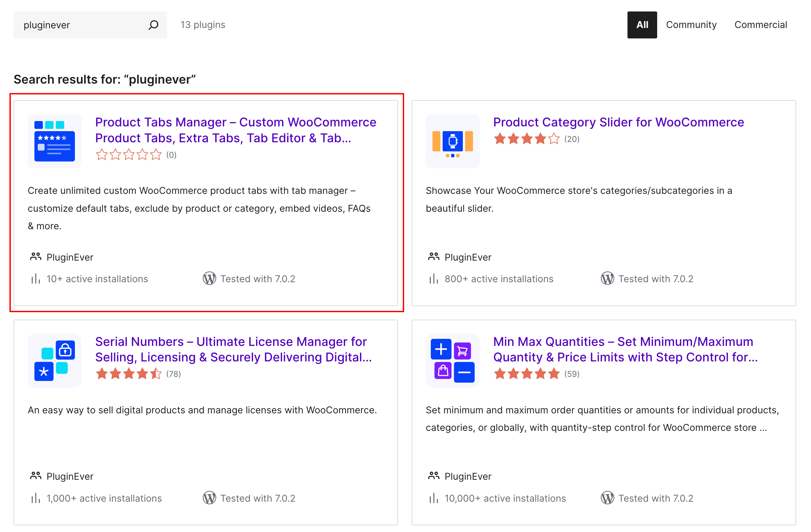Click the '13 plugins' result count
811x532 pixels.
203,25
